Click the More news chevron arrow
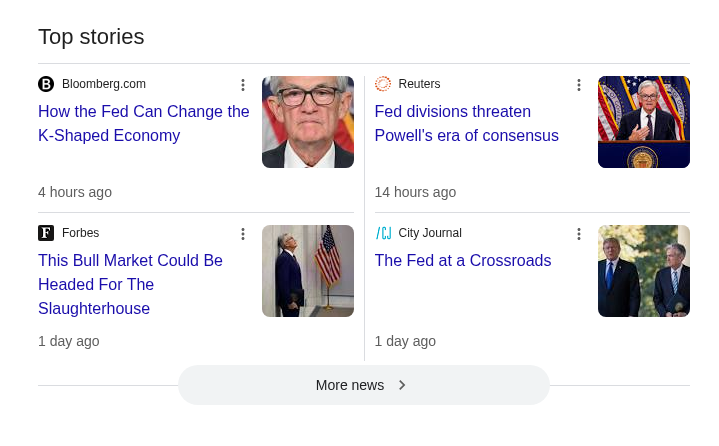This screenshot has height=446, width=719. 402,385
